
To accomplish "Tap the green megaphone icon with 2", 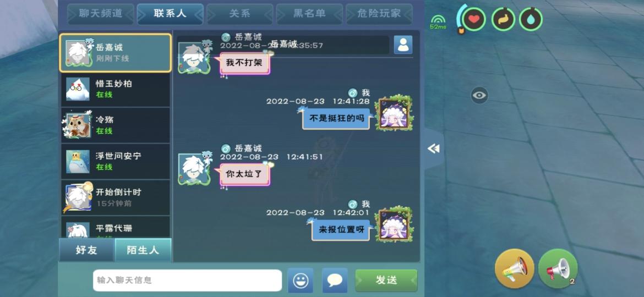I will 558,269.
